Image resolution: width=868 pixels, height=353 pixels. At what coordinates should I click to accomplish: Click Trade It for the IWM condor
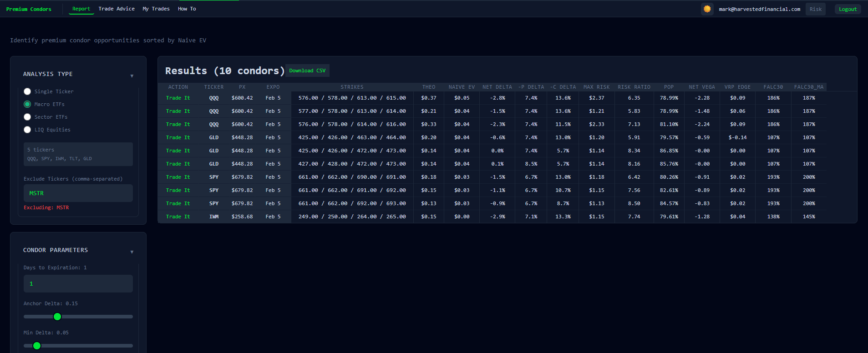[178, 217]
